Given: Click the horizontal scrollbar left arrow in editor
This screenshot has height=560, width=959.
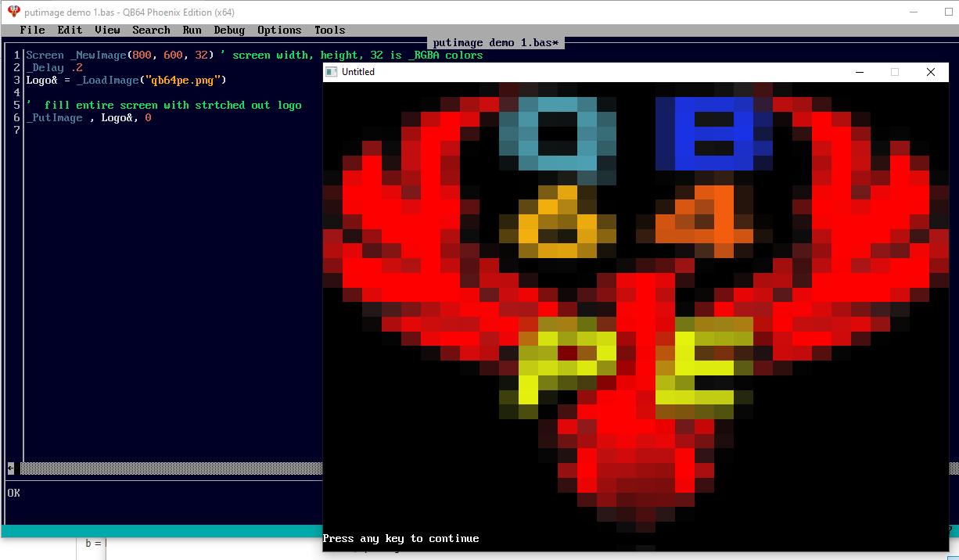Looking at the screenshot, I should tap(11, 468).
